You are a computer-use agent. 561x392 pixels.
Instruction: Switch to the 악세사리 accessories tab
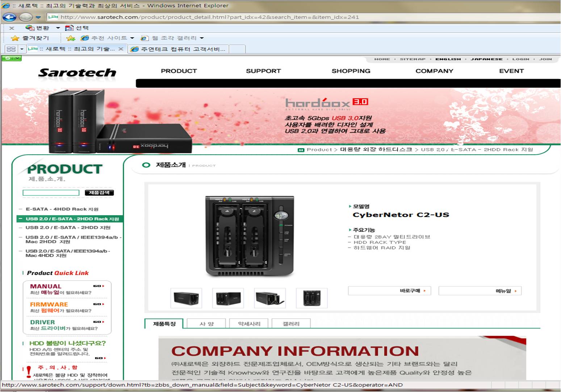click(249, 324)
